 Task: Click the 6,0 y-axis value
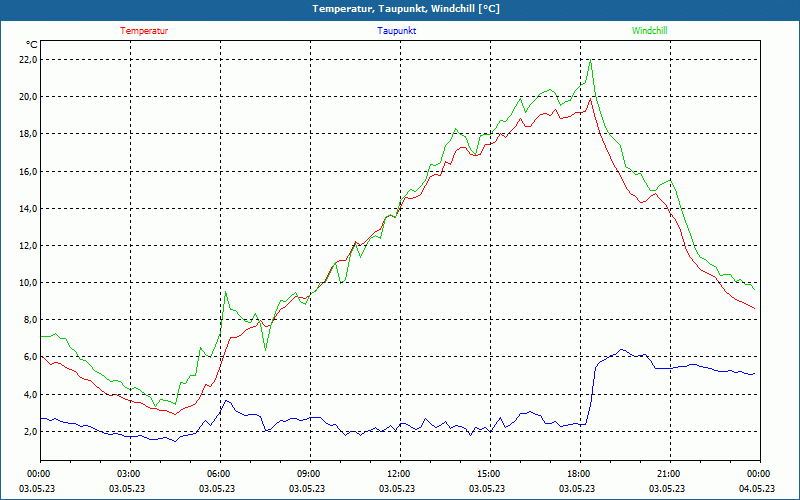tap(31, 357)
